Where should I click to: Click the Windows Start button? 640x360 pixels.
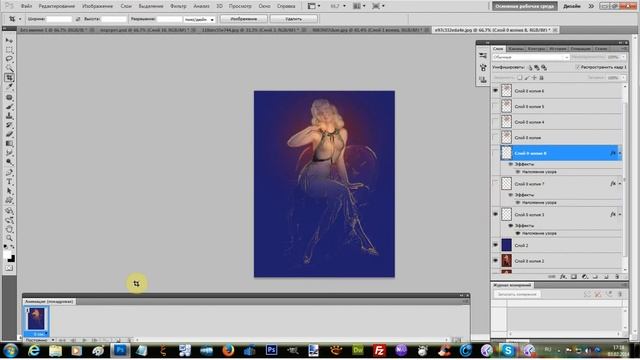point(10,350)
